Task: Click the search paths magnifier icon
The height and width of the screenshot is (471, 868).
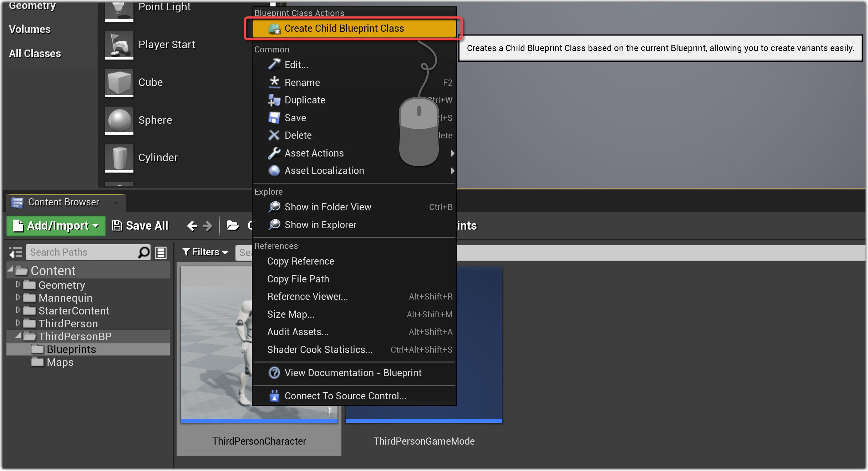Action: point(144,252)
